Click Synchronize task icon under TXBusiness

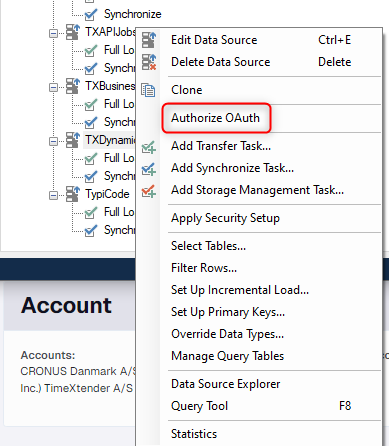[x=91, y=123]
